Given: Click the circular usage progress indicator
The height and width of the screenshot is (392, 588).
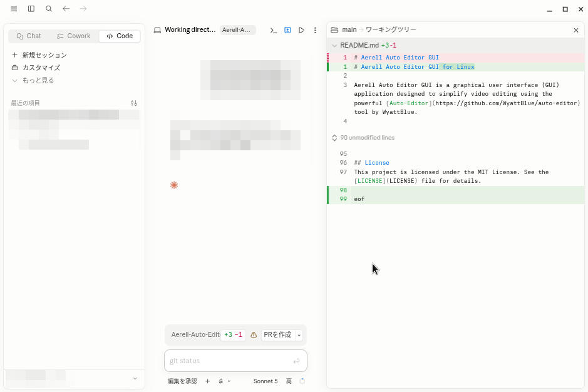Looking at the screenshot, I should tap(302, 381).
